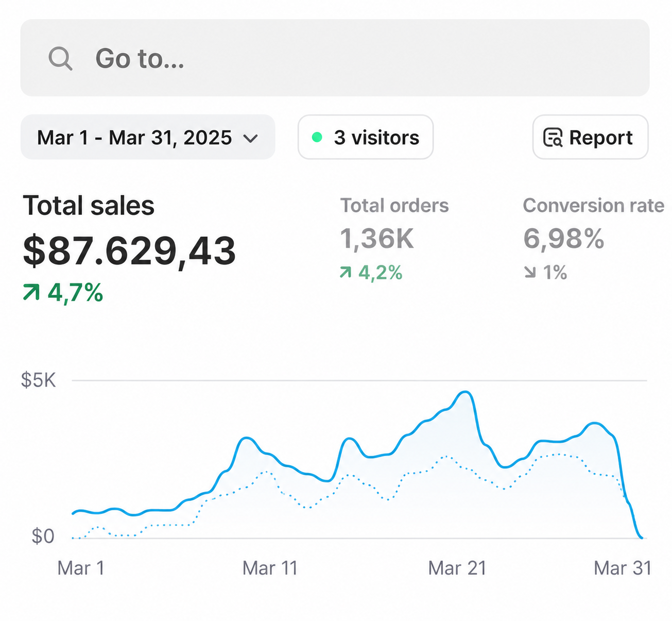Open the 3 visitors live view button
Image resolution: width=672 pixels, height=621 pixels.
pos(366,137)
